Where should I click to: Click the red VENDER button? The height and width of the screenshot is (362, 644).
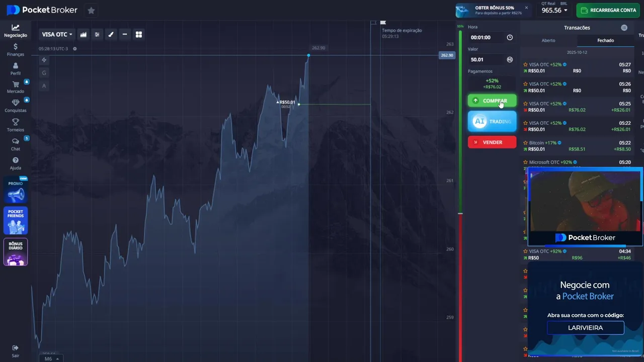(492, 142)
